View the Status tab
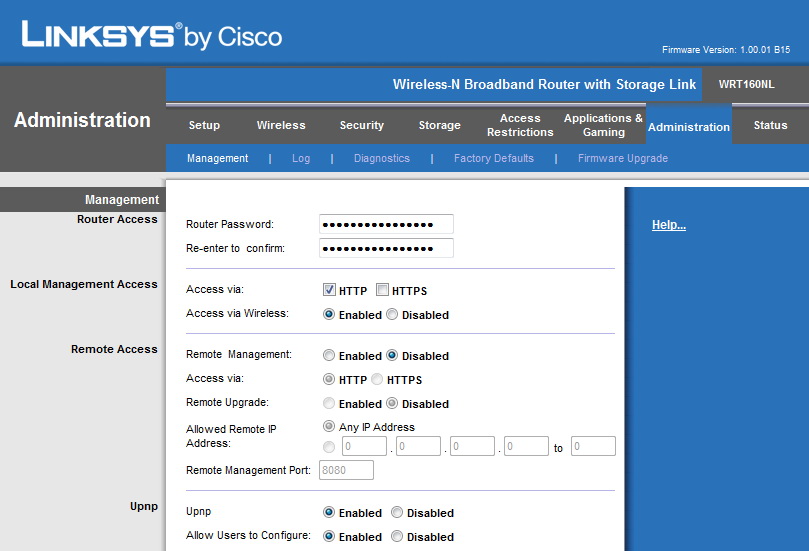Screen dimensions: 809x551 pos(770,125)
